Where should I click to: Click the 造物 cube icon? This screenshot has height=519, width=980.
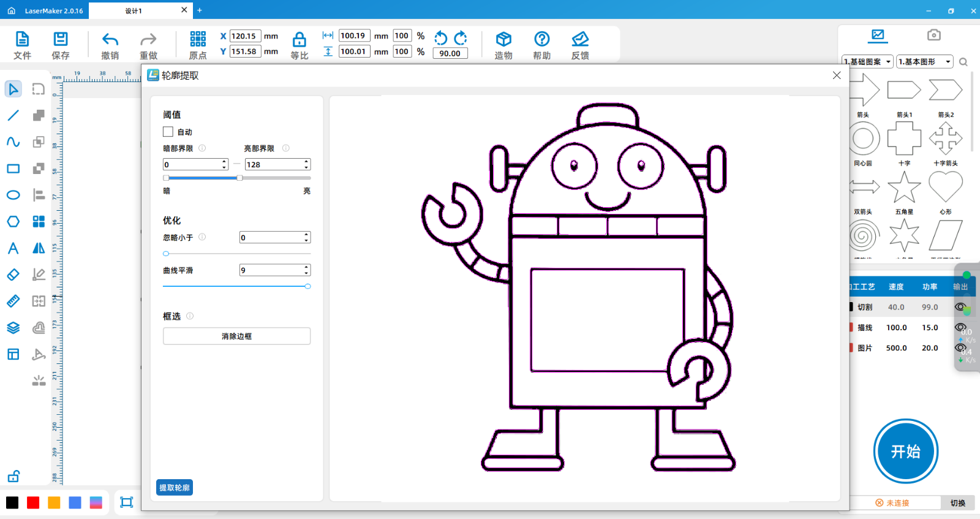[x=503, y=40]
